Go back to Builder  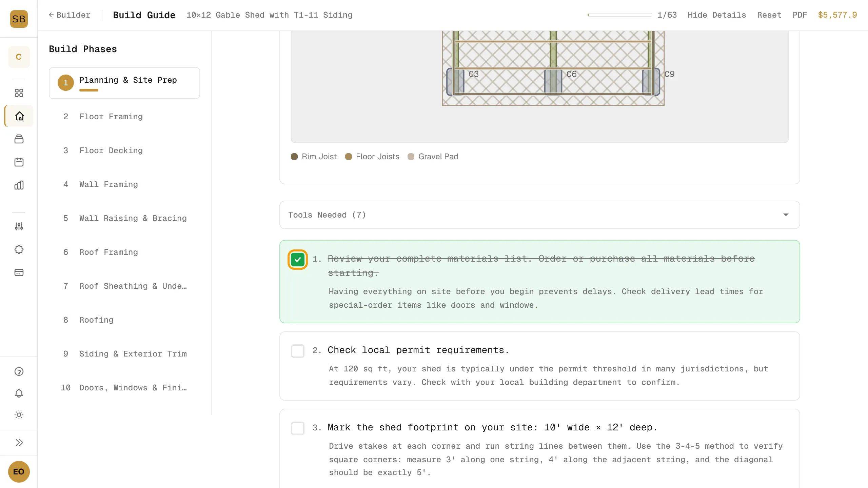click(x=70, y=15)
